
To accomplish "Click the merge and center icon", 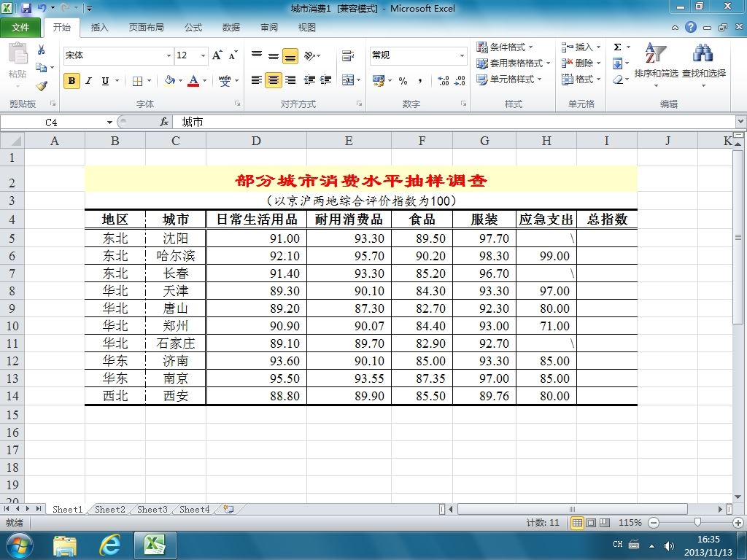I will 348,80.
